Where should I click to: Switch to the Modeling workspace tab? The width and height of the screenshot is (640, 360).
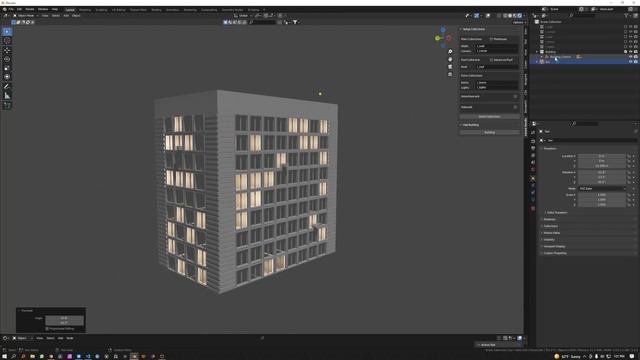coord(85,9)
